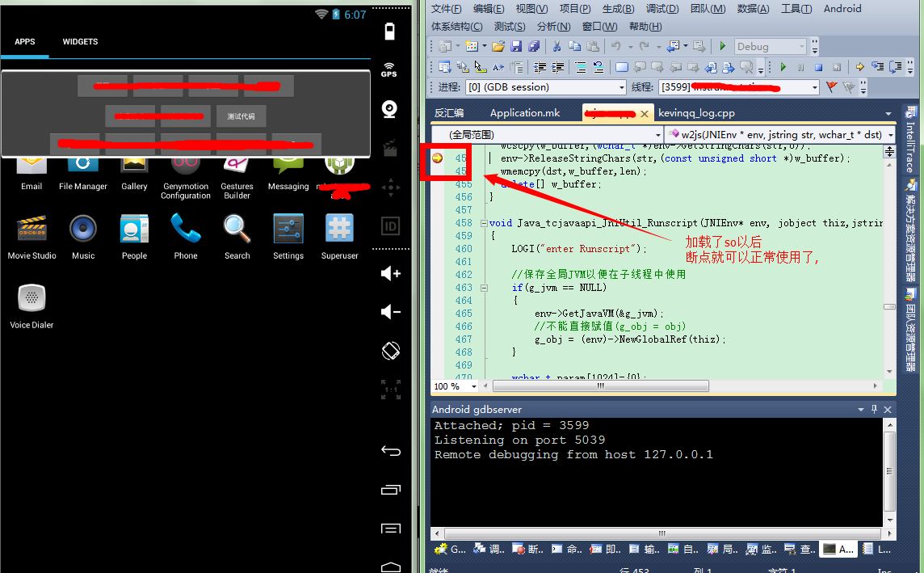Collapse the Java_tcjavaapi_JniUtil_Runscript function outline
The width and height of the screenshot is (924, 573).
484,223
